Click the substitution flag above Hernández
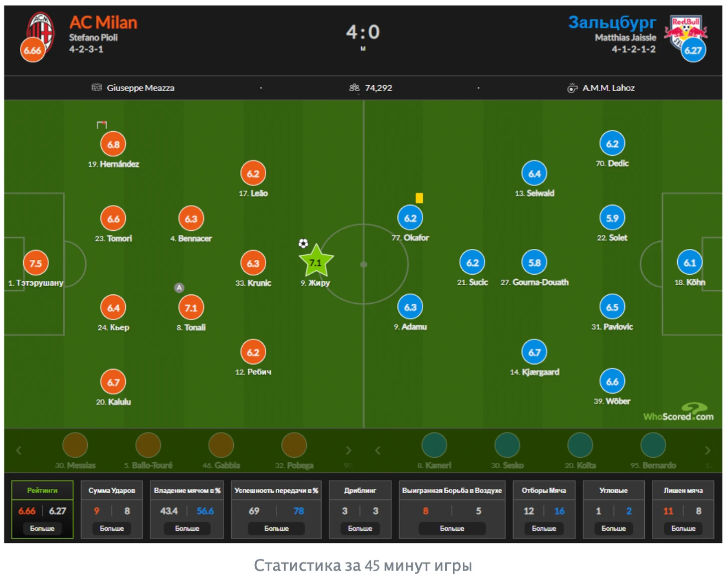Viewport: 728px width, 576px height. [x=102, y=125]
